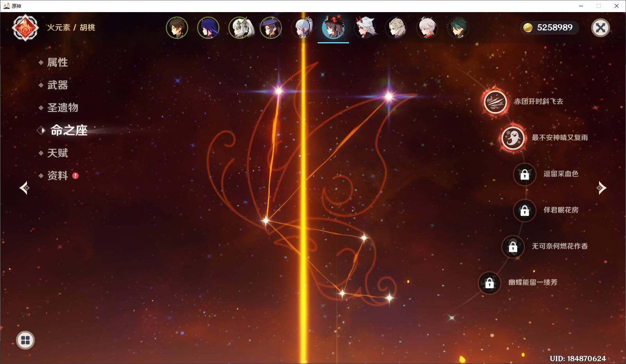Screen dimensions: 626x364
Task: Click the Mora coin icon
Action: (528, 28)
